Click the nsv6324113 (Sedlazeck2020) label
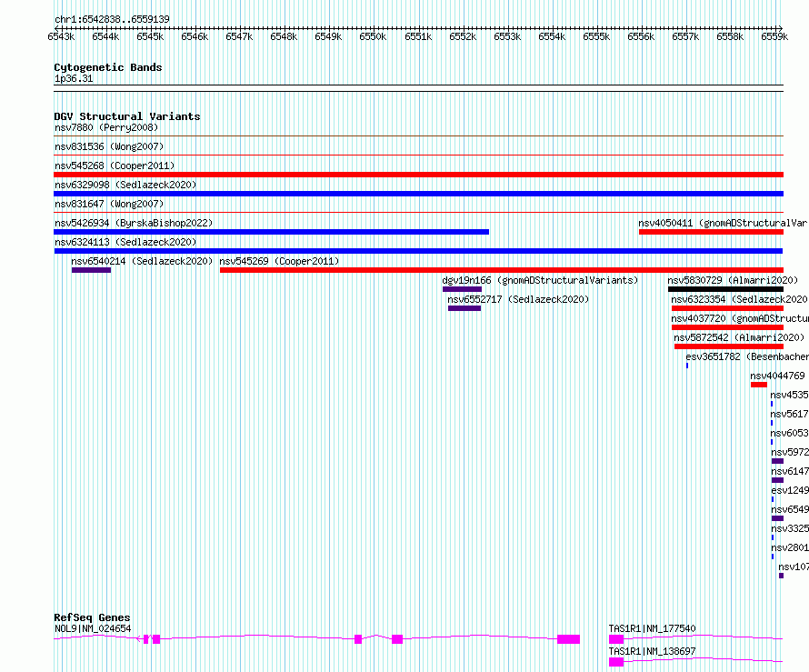 tap(125, 242)
